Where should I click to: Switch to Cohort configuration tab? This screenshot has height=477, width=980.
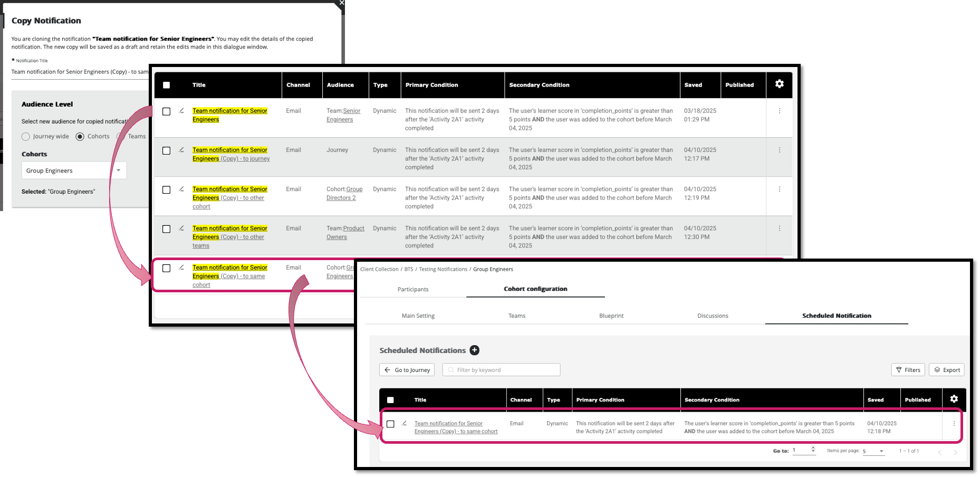(535, 289)
